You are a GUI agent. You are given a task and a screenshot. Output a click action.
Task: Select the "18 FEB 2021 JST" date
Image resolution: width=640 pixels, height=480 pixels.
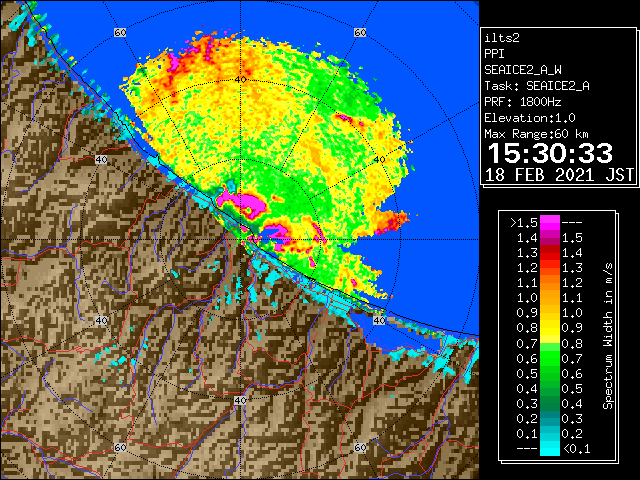[x=559, y=175]
